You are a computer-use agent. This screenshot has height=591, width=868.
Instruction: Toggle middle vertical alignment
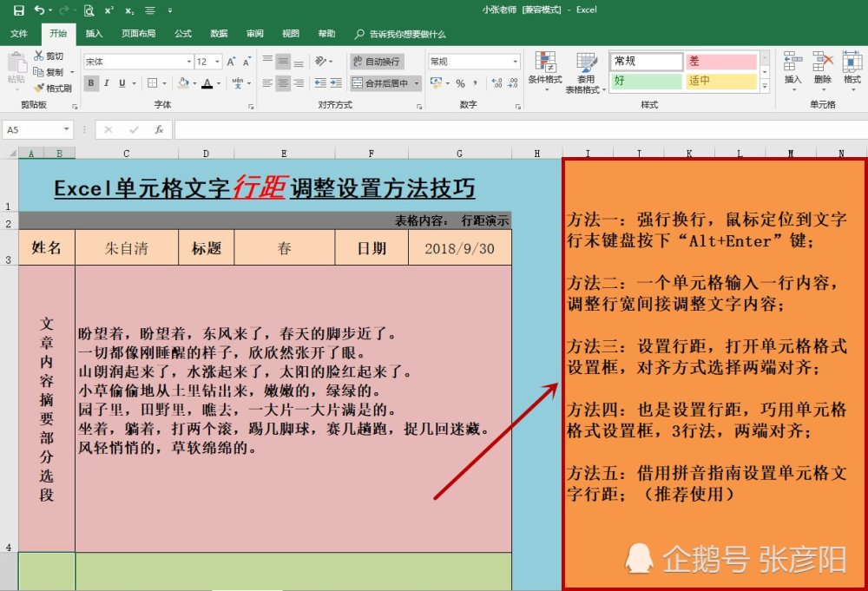283,61
